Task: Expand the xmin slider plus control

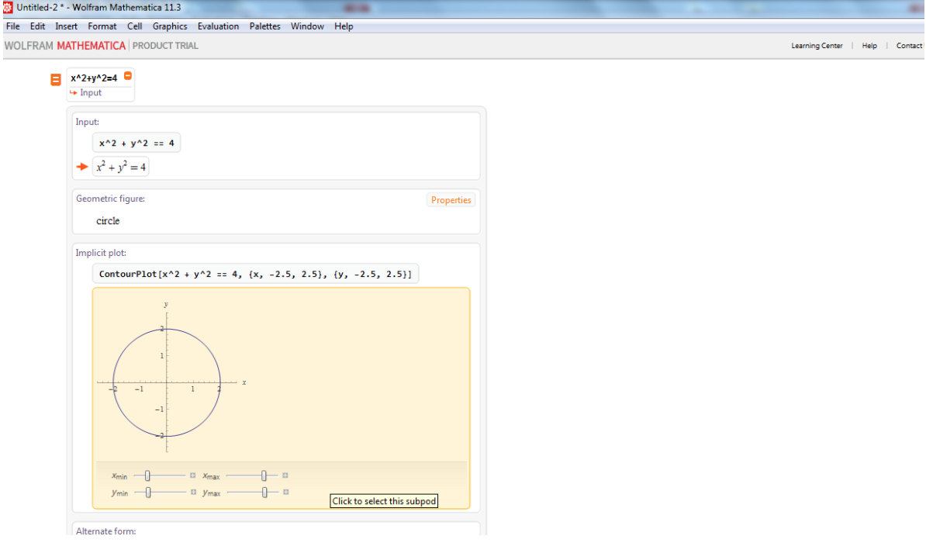Action: [x=192, y=475]
